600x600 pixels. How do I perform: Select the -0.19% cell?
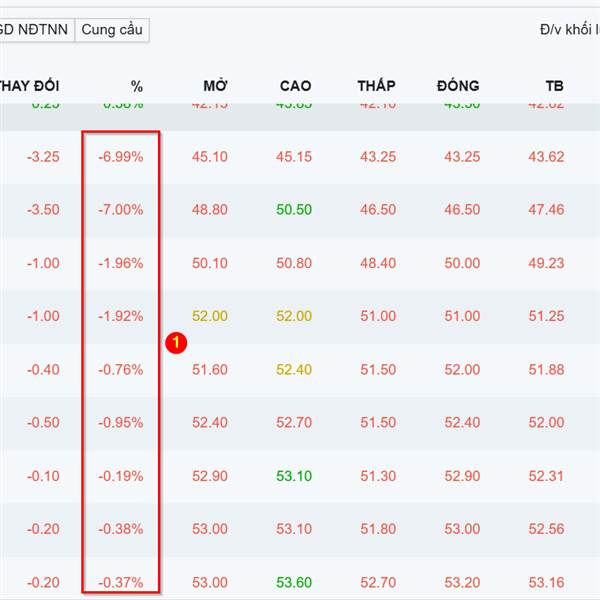(x=121, y=476)
